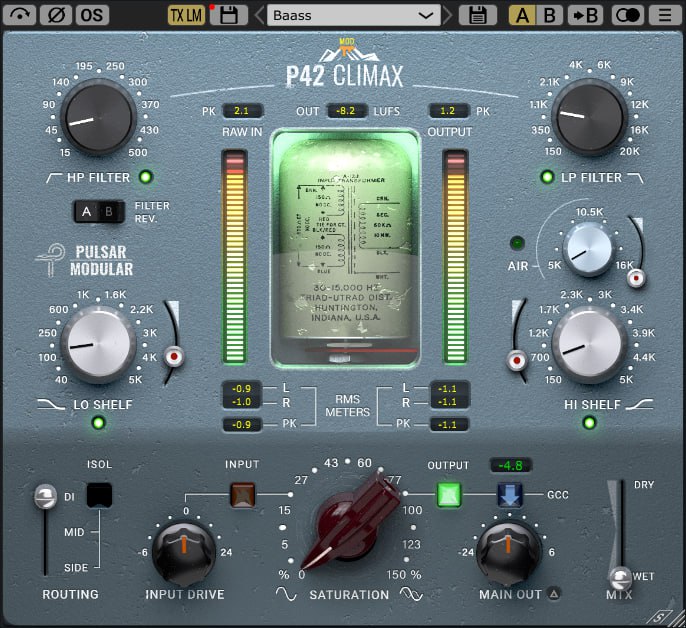Select the B comparison slot
The image size is (686, 628).
coord(550,16)
